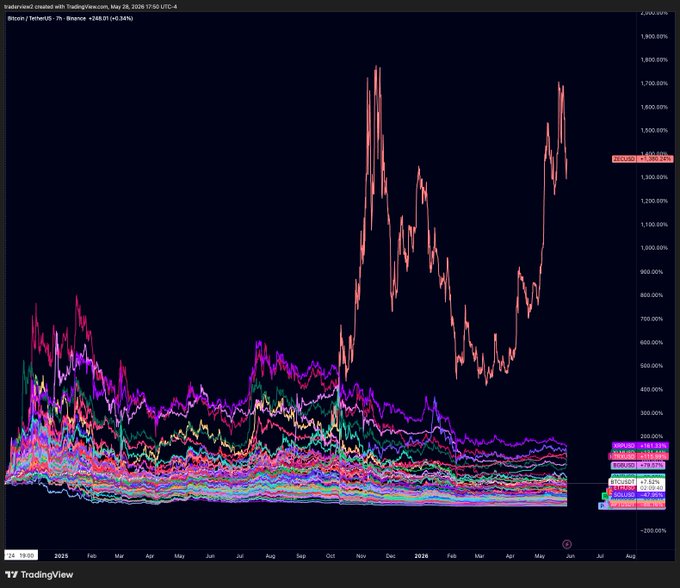Screen dimensions: 680x588
Task: Click the +248.01 (+0.34%) change value
Action: pos(110,19)
